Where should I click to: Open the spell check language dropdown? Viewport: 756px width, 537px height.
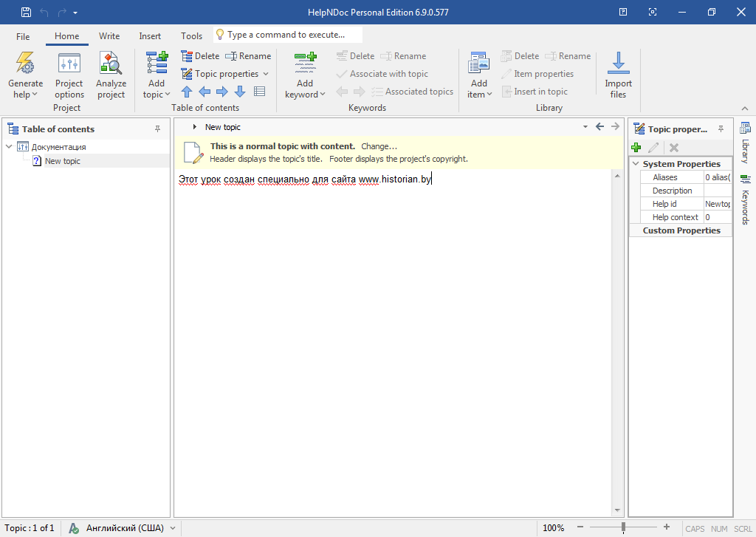173,528
